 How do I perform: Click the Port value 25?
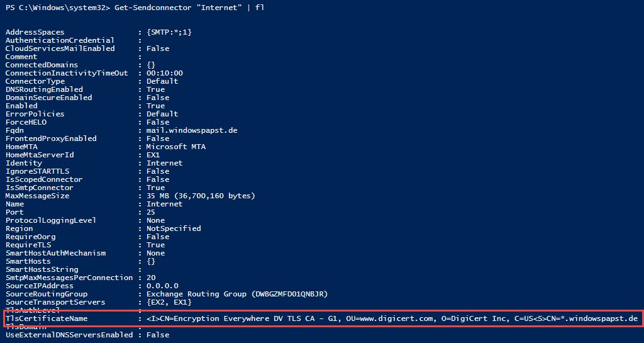click(151, 212)
